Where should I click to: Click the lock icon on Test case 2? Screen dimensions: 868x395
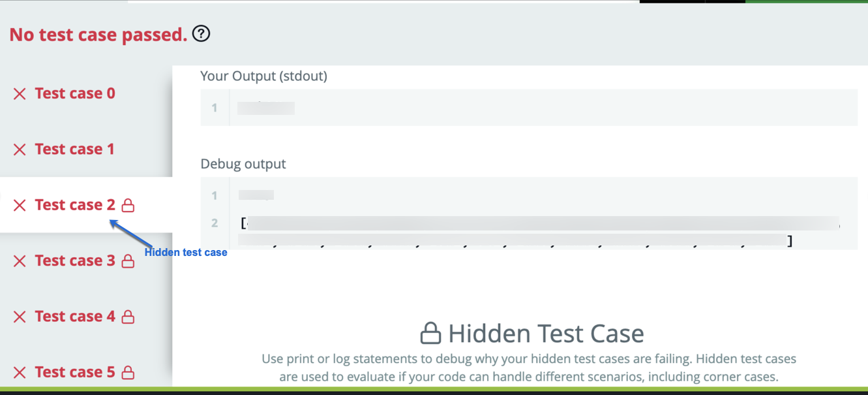tap(128, 205)
